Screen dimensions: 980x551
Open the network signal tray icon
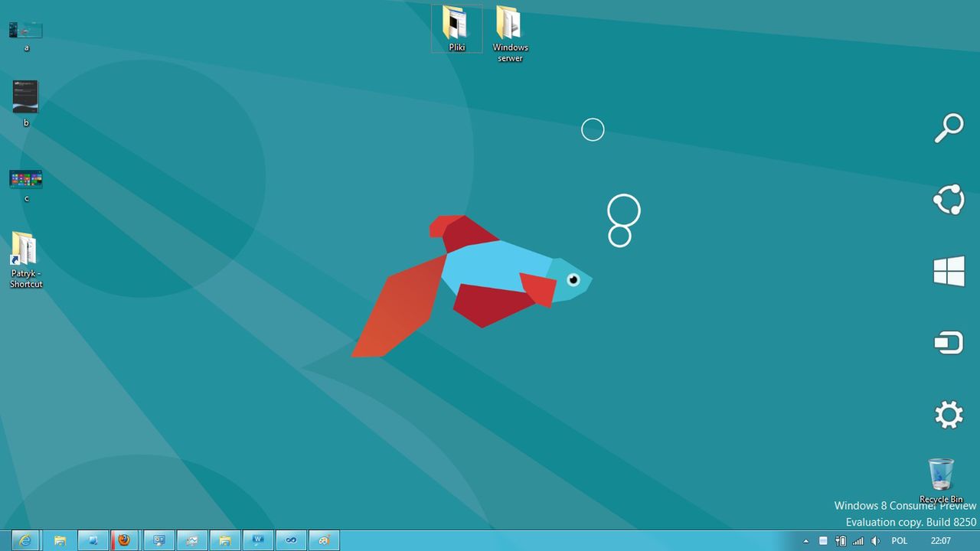pyautogui.click(x=858, y=541)
